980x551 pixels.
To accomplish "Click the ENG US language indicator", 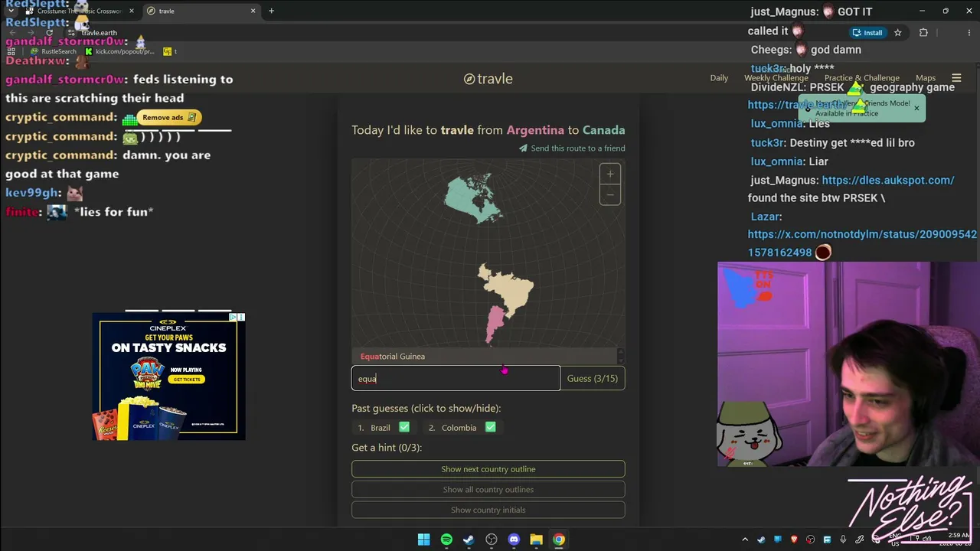I will (894, 540).
